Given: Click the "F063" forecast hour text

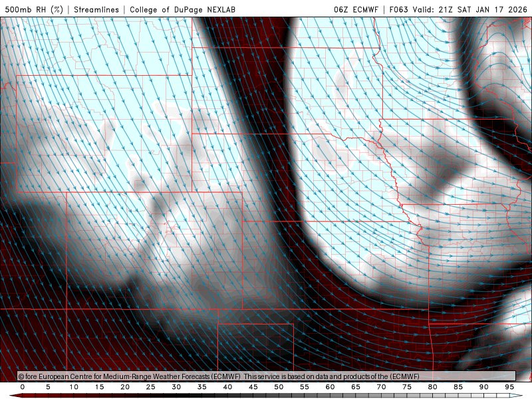Looking at the screenshot, I should (x=398, y=9).
